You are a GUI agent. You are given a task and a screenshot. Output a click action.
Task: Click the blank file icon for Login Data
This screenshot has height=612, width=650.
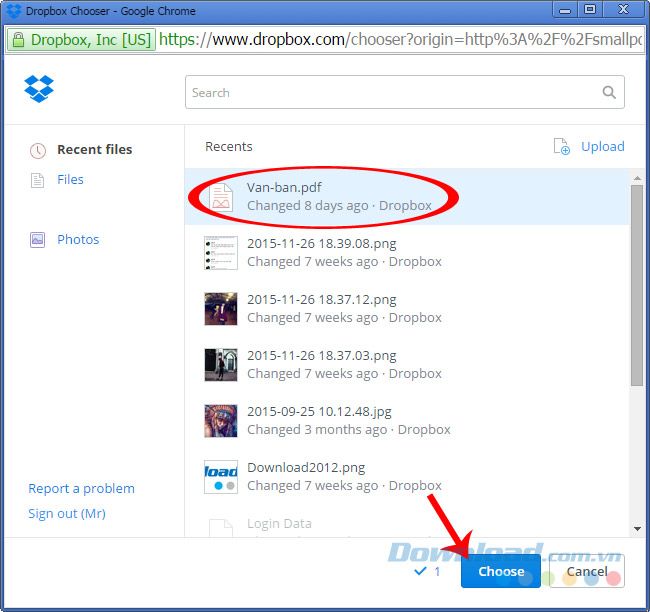click(x=221, y=527)
